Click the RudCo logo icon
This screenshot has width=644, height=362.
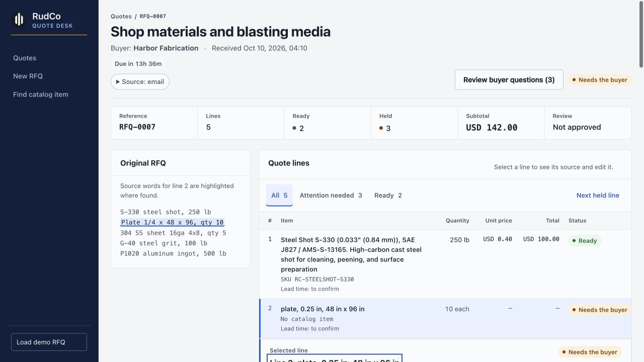pyautogui.click(x=19, y=20)
